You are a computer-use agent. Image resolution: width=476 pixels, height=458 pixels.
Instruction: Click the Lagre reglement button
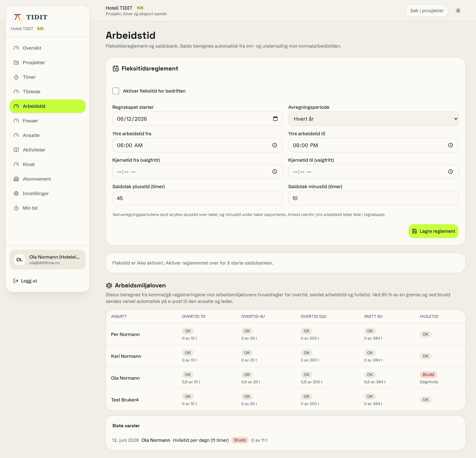pyautogui.click(x=433, y=231)
